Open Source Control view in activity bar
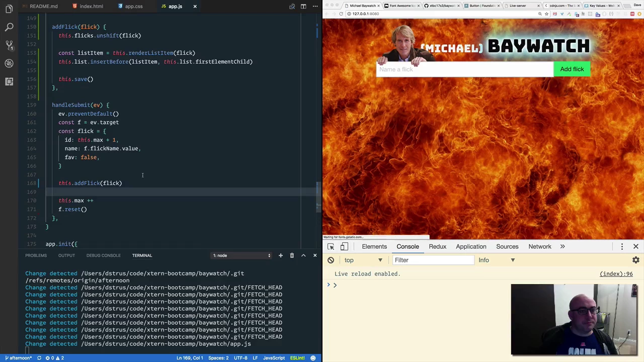This screenshot has width=644, height=362. pos(9,45)
